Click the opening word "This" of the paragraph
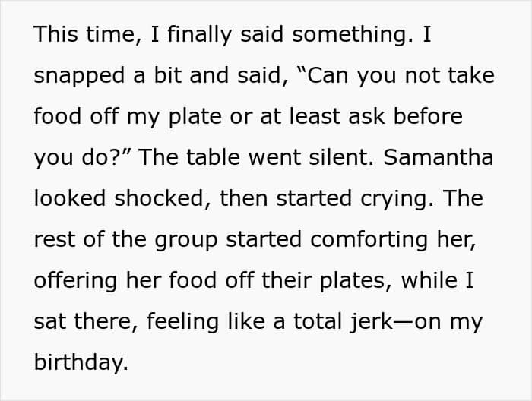Image resolution: width=532 pixels, height=401 pixels. point(56,34)
